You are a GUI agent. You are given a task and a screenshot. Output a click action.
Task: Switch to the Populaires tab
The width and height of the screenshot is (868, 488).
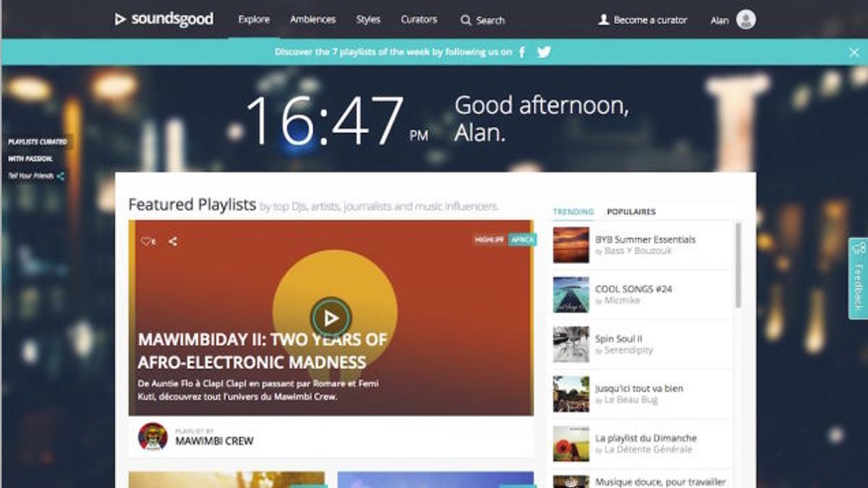[x=631, y=212]
